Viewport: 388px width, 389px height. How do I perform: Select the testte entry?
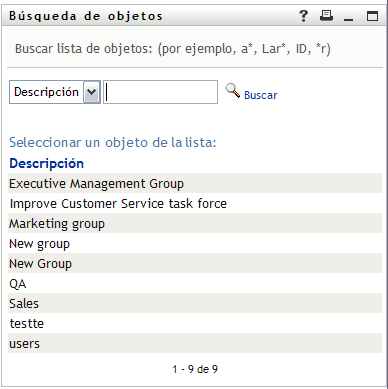pos(195,323)
